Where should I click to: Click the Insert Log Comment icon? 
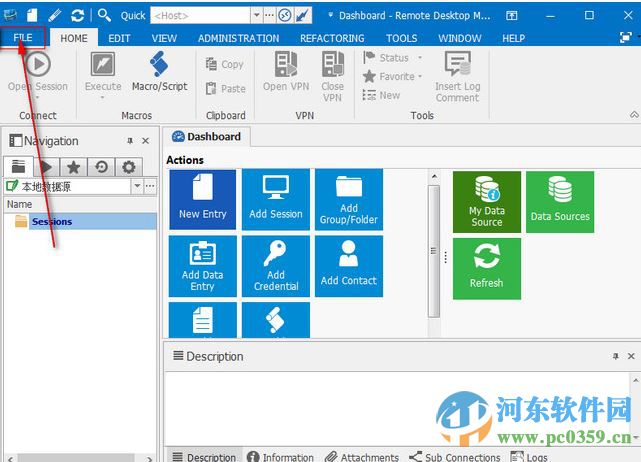click(457, 64)
